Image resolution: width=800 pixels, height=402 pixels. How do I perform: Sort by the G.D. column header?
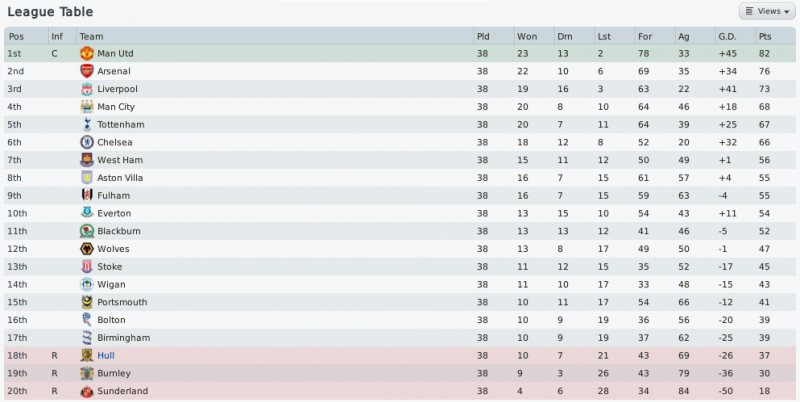pos(727,36)
